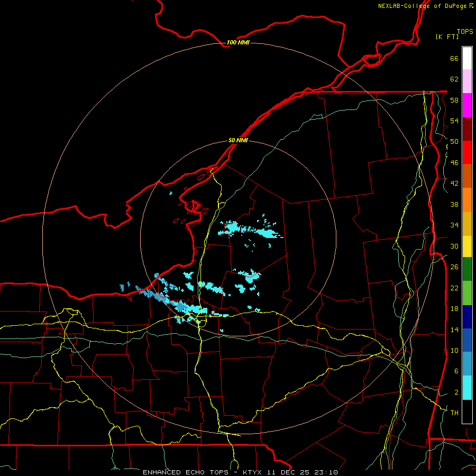The width and height of the screenshot is (476, 476).
Task: Click the 18 label on the legend
Action: coord(454,309)
